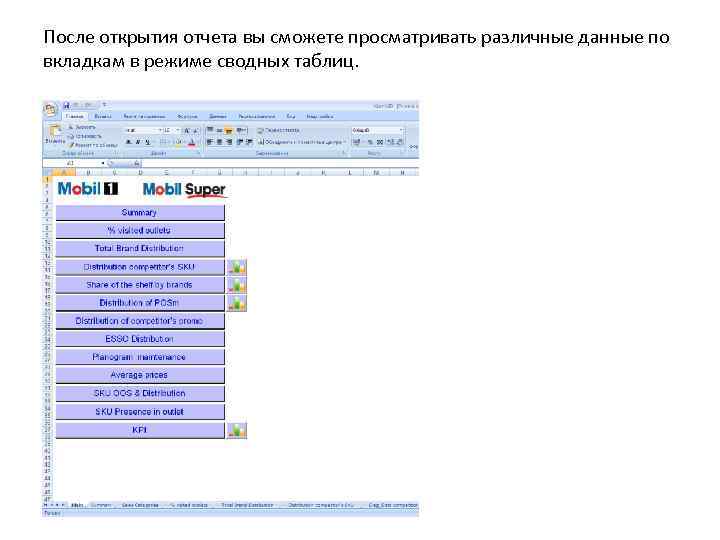Open chart next to Share of the shelf
Image resolution: width=720 pixels, height=540 pixels.
coord(237,285)
